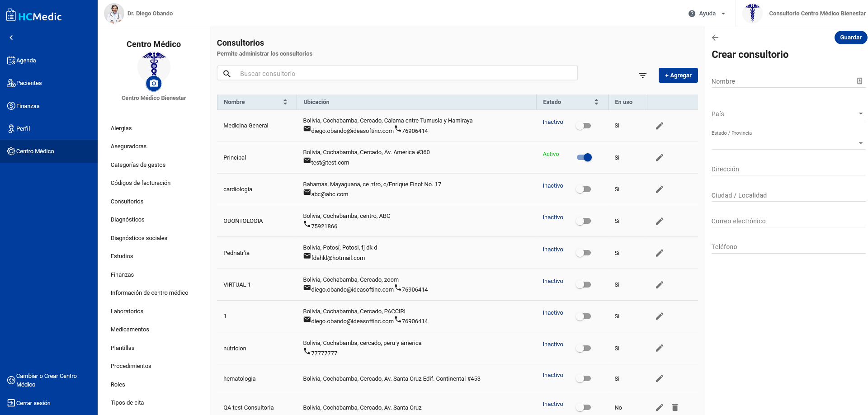Click the + Agregar button
This screenshot has width=868, height=415.
pyautogui.click(x=678, y=75)
